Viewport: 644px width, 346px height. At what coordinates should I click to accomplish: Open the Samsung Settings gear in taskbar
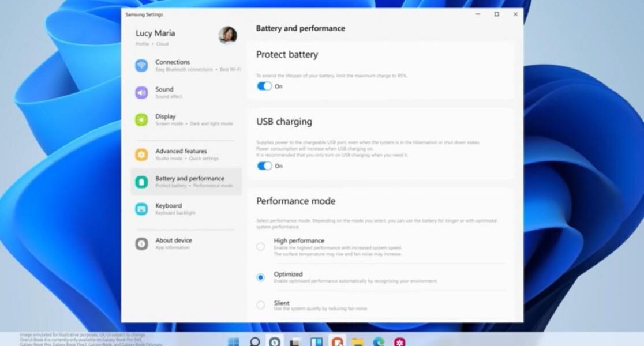point(275,342)
